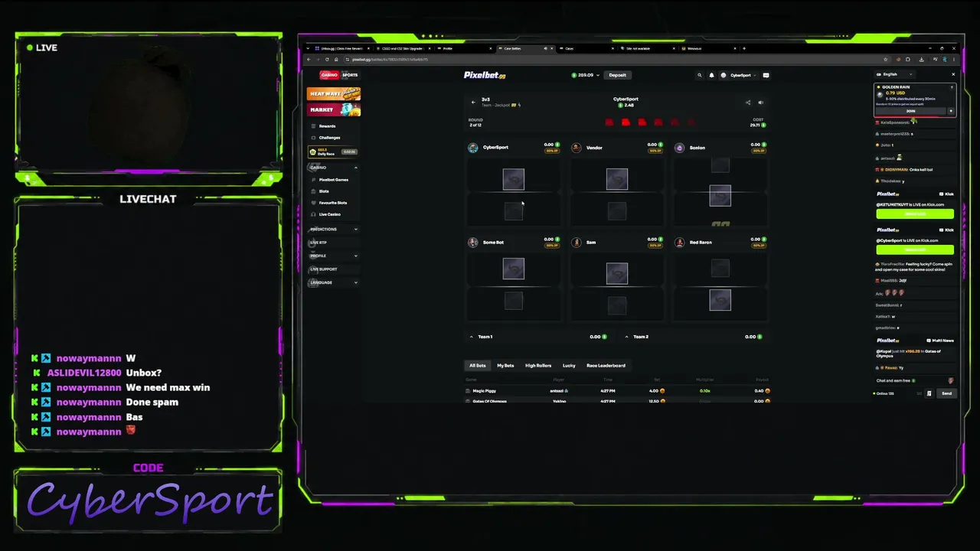Go back using the 3v3 battle arrow

point(473,102)
